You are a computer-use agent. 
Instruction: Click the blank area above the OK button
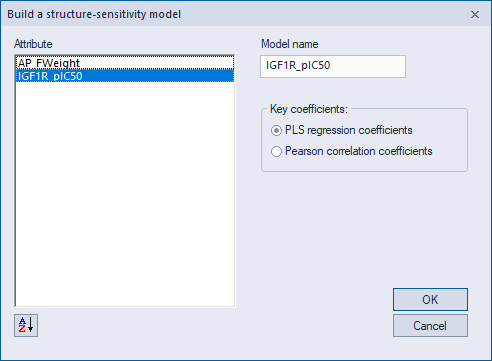point(430,233)
